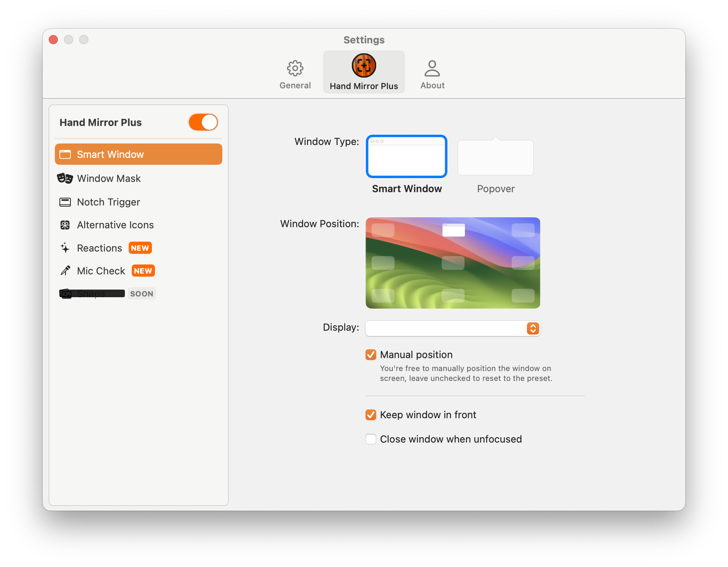Close the Settings window

point(53,40)
